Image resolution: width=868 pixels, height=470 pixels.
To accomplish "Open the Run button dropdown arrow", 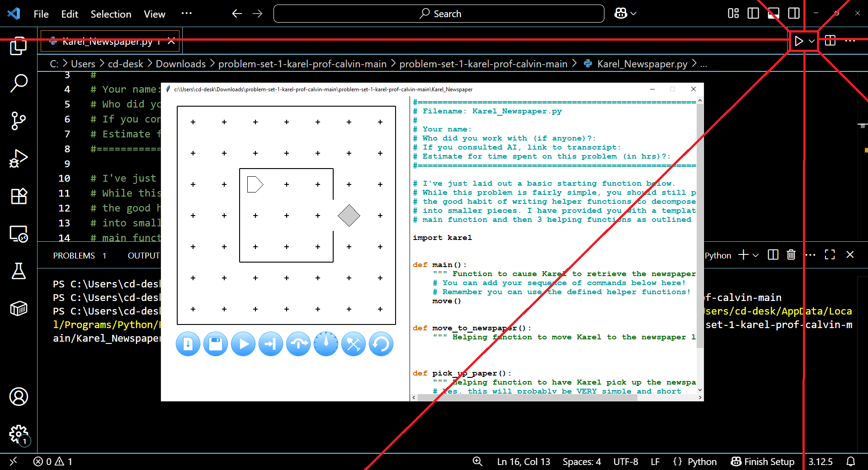I will pos(811,41).
